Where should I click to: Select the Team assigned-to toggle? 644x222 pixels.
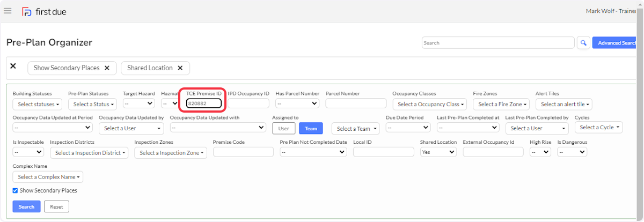pyautogui.click(x=311, y=128)
